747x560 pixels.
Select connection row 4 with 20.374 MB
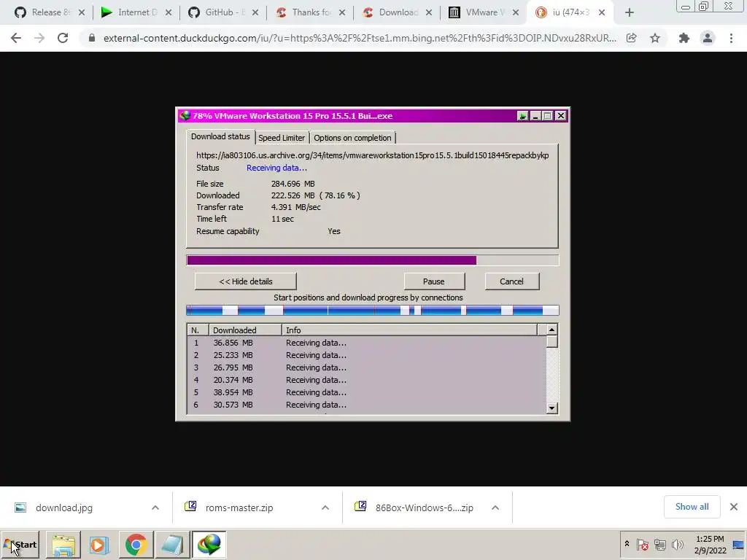[x=366, y=380]
